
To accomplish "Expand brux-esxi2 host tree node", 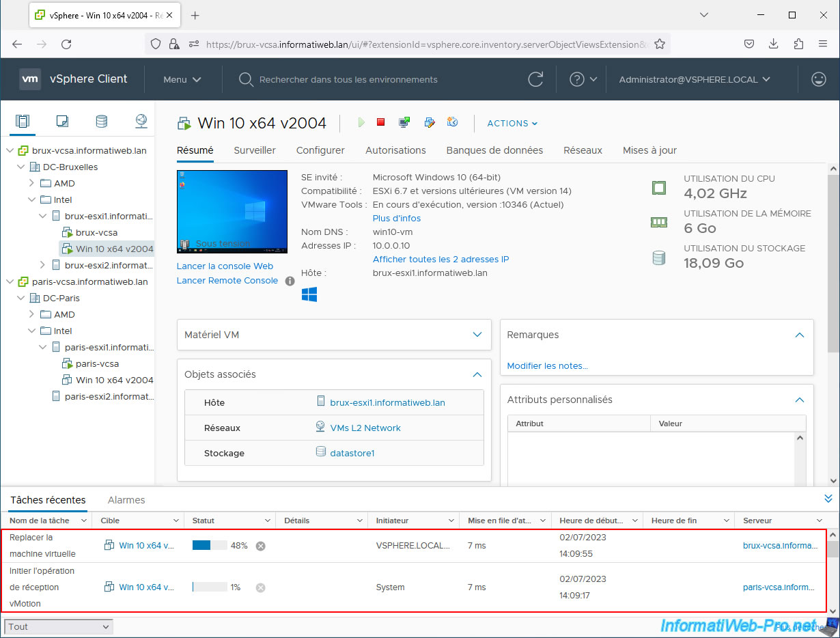I will pyautogui.click(x=42, y=265).
